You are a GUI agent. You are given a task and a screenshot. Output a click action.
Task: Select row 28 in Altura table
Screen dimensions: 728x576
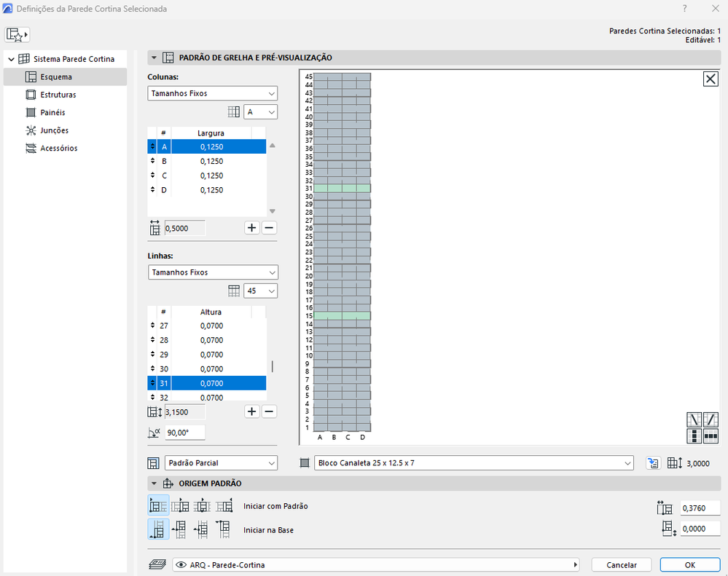pyautogui.click(x=207, y=340)
